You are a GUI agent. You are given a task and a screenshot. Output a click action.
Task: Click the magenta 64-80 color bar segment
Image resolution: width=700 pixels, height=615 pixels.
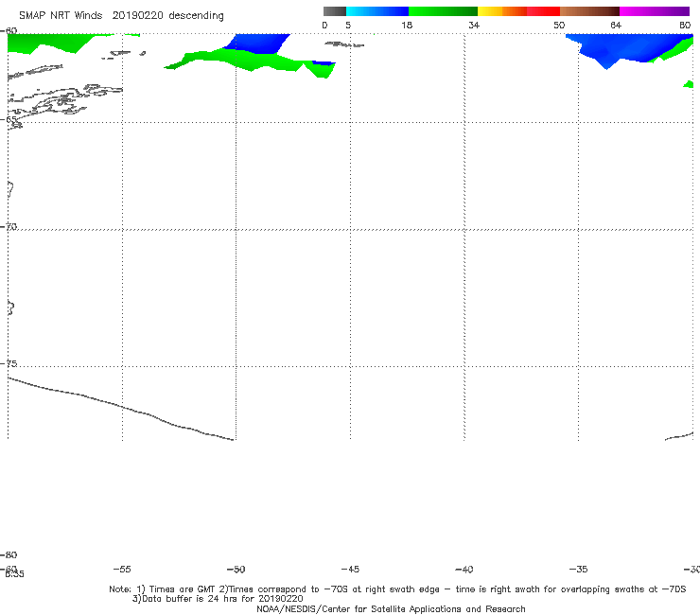655,11
